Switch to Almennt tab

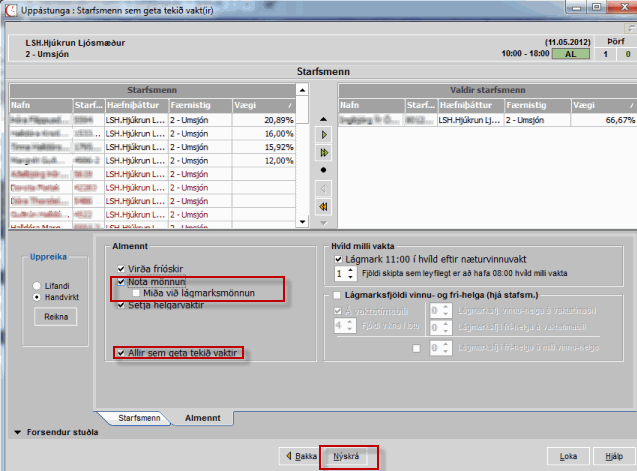[203, 418]
